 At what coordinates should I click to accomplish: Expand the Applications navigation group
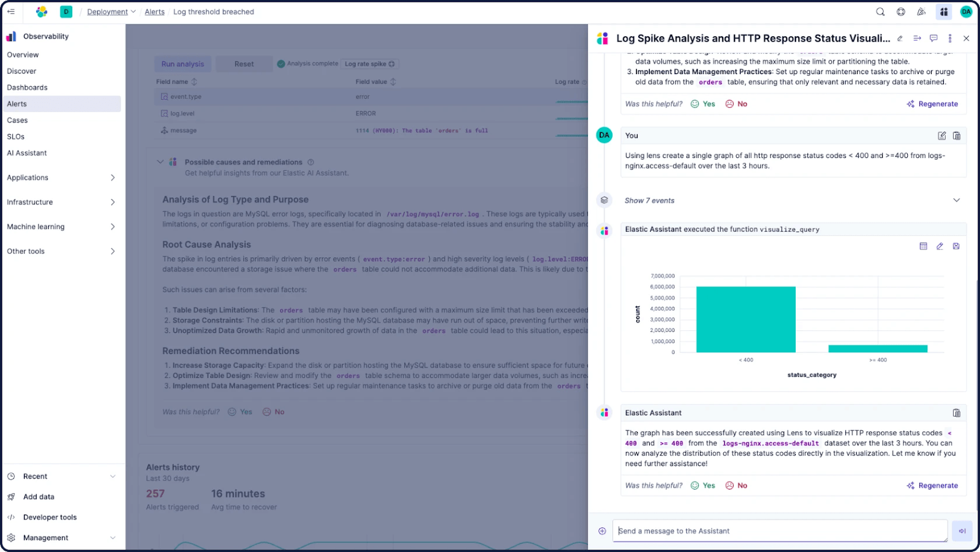coord(61,178)
